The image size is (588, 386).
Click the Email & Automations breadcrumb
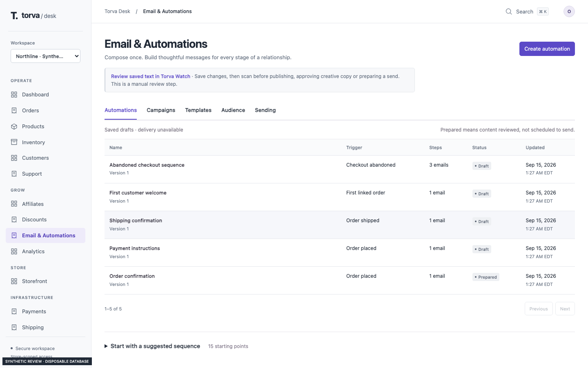pos(167,11)
